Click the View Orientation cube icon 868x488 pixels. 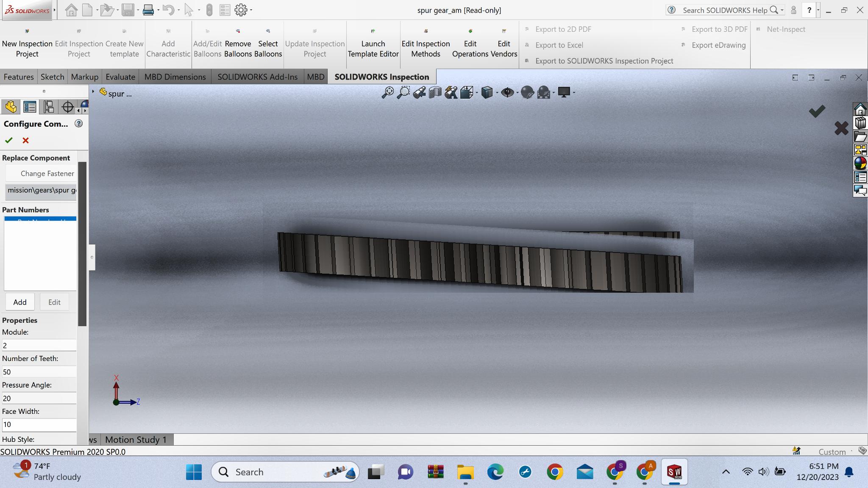click(466, 92)
